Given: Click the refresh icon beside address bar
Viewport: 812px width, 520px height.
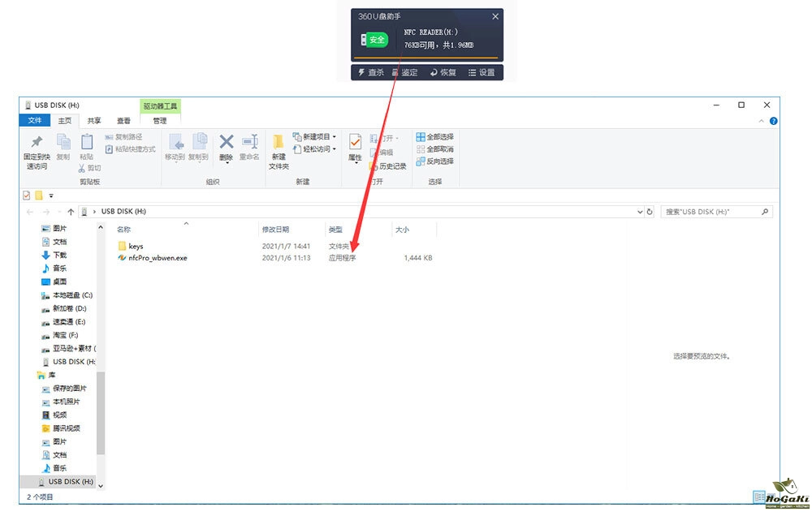Looking at the screenshot, I should pyautogui.click(x=650, y=212).
